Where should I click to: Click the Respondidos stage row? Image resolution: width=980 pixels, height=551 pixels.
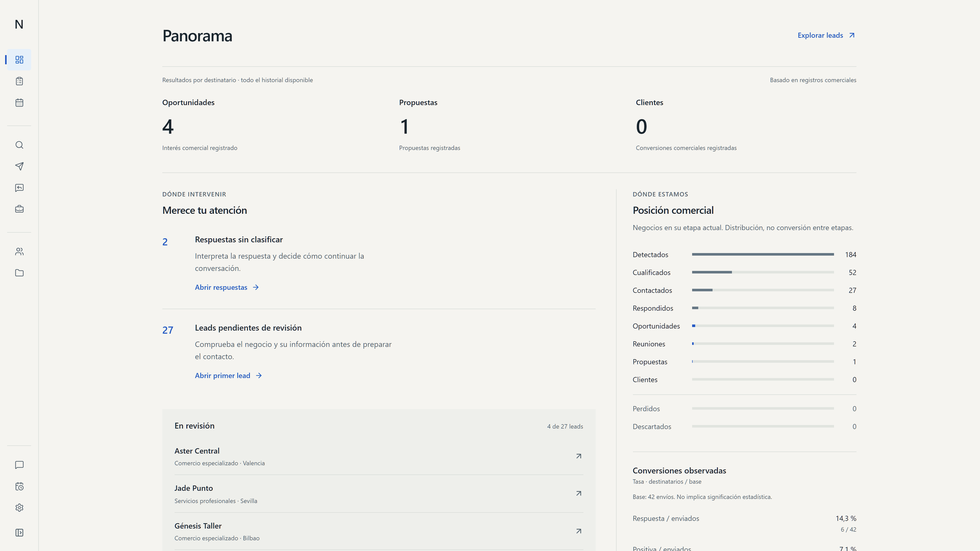[744, 308]
